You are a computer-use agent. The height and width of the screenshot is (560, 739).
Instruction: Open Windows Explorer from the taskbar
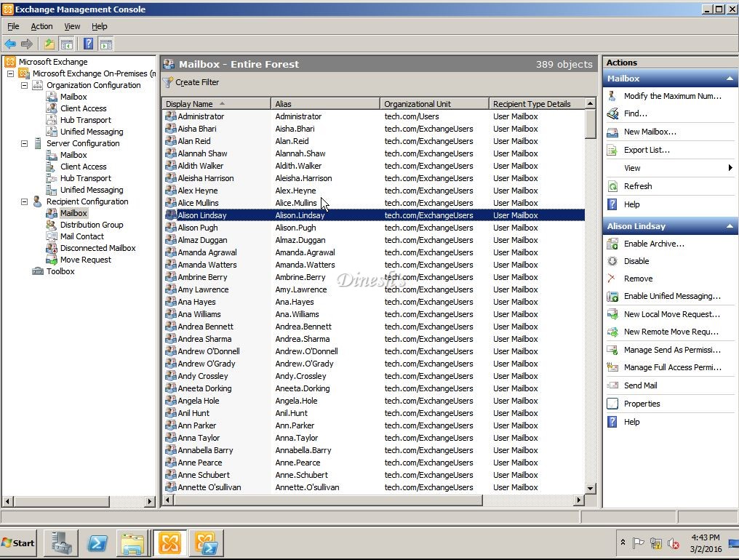pyautogui.click(x=132, y=543)
